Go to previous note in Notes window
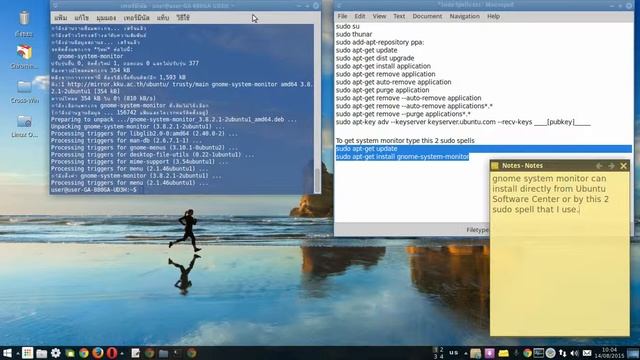The height and width of the screenshot is (360, 640). point(599,166)
